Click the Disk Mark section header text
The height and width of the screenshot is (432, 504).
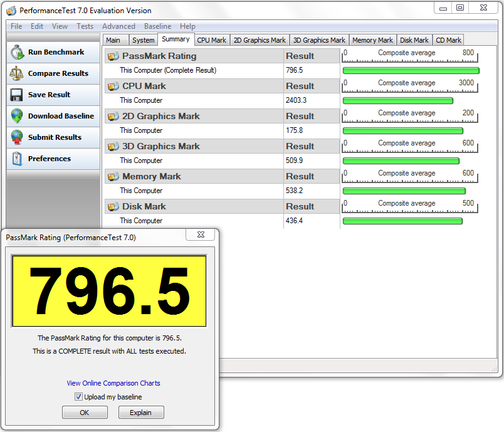(144, 206)
